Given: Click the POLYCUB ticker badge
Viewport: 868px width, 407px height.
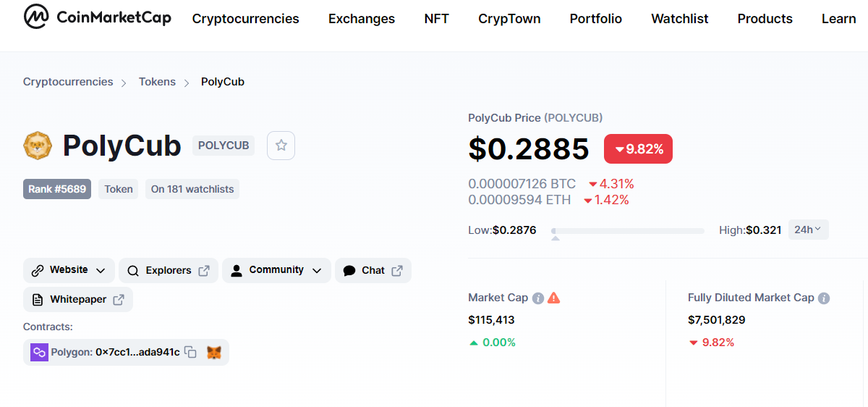Looking at the screenshot, I should coord(224,146).
